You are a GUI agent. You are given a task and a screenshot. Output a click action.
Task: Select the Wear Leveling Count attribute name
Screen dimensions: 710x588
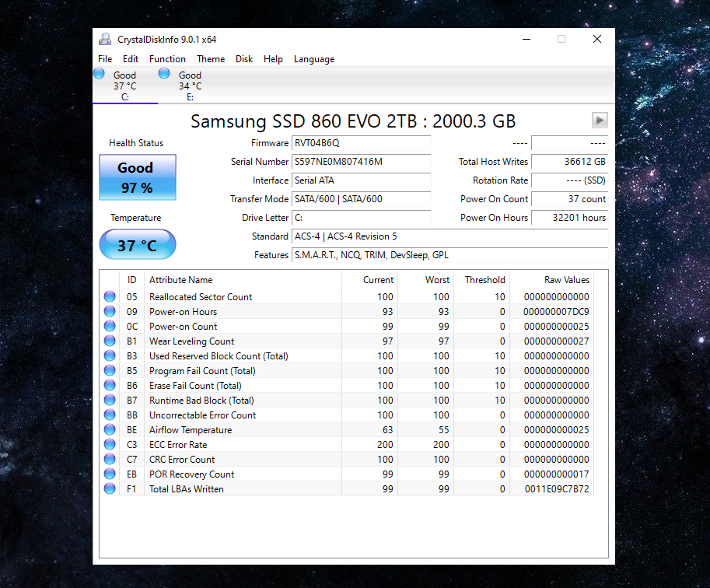(x=191, y=341)
